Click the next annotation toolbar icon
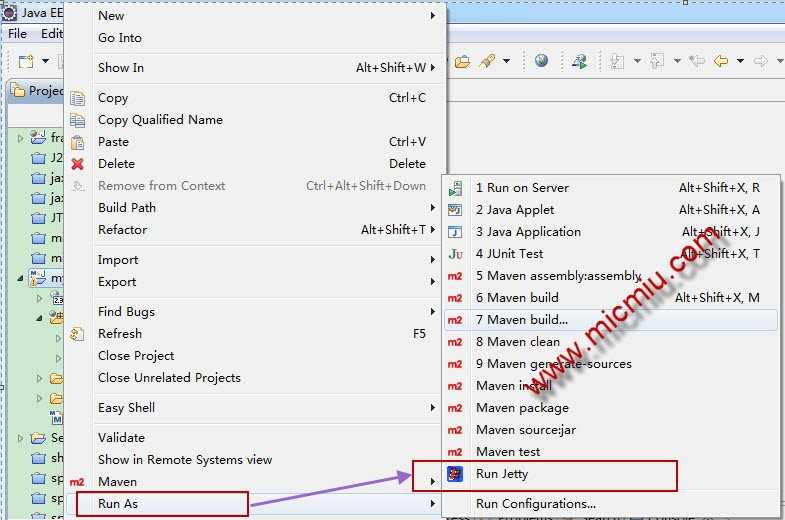The height and width of the screenshot is (520, 785). 617,62
